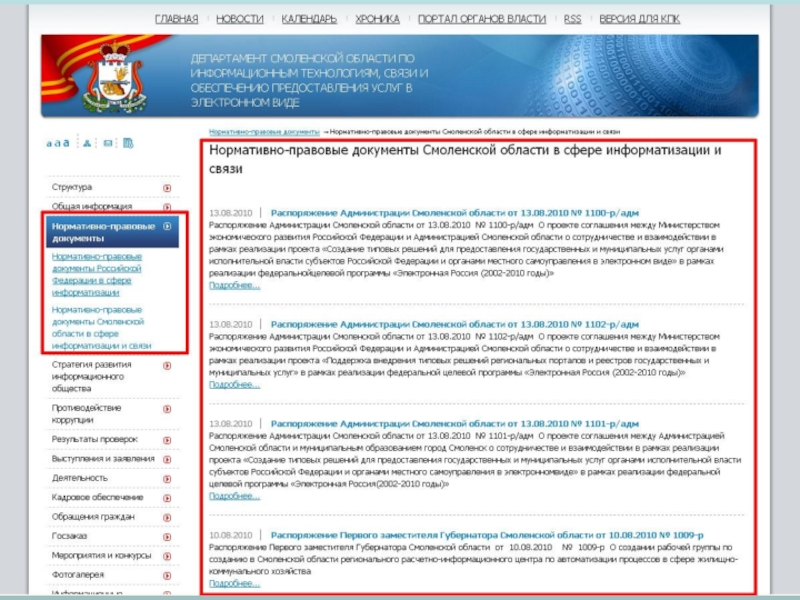Open the Деятельность sidebar label
The width and height of the screenshot is (800, 600).
(x=80, y=478)
